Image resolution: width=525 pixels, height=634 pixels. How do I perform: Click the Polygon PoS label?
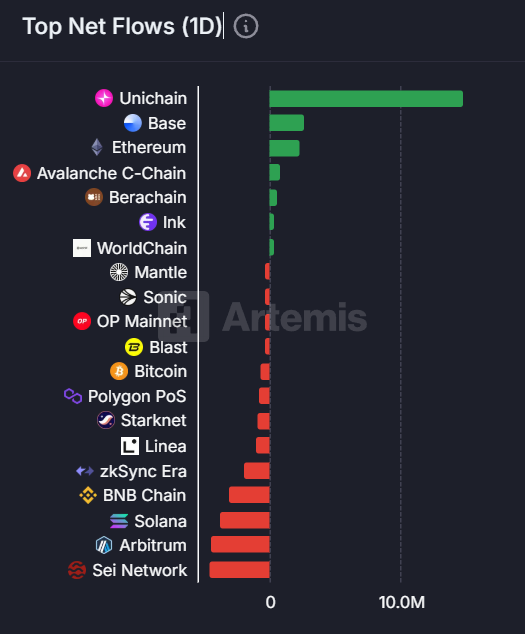pos(137,396)
